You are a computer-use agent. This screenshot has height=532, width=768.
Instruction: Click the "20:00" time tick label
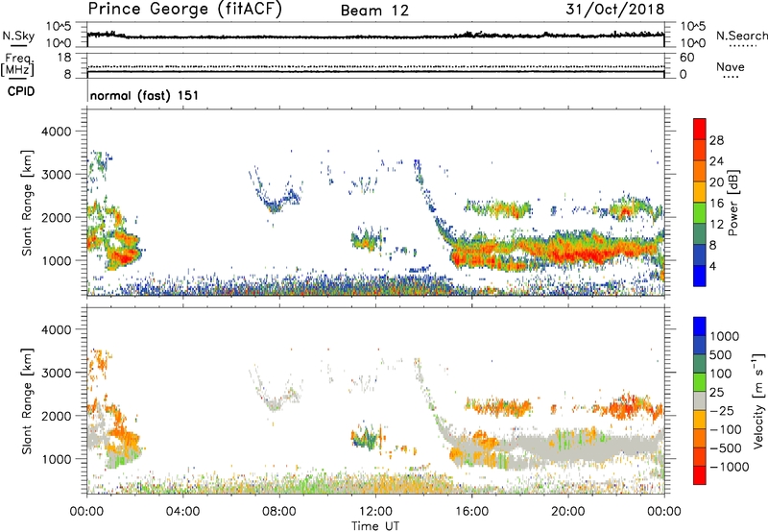(568, 512)
